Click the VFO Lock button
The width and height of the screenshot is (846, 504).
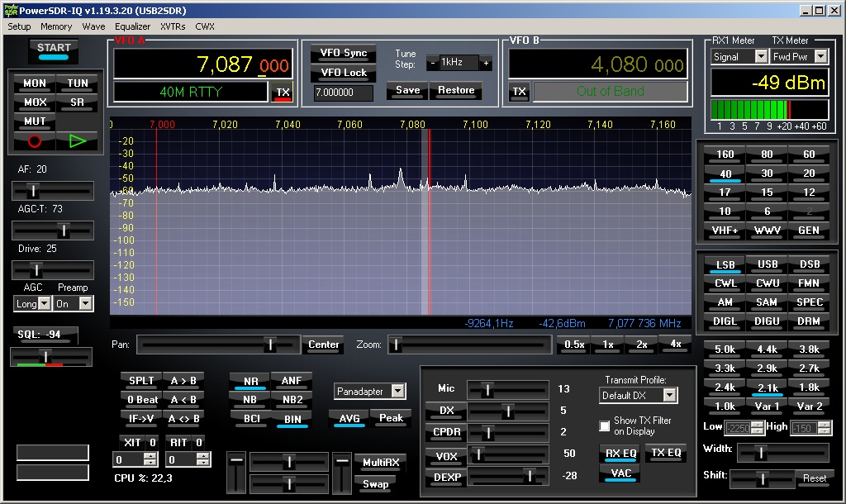(x=343, y=73)
